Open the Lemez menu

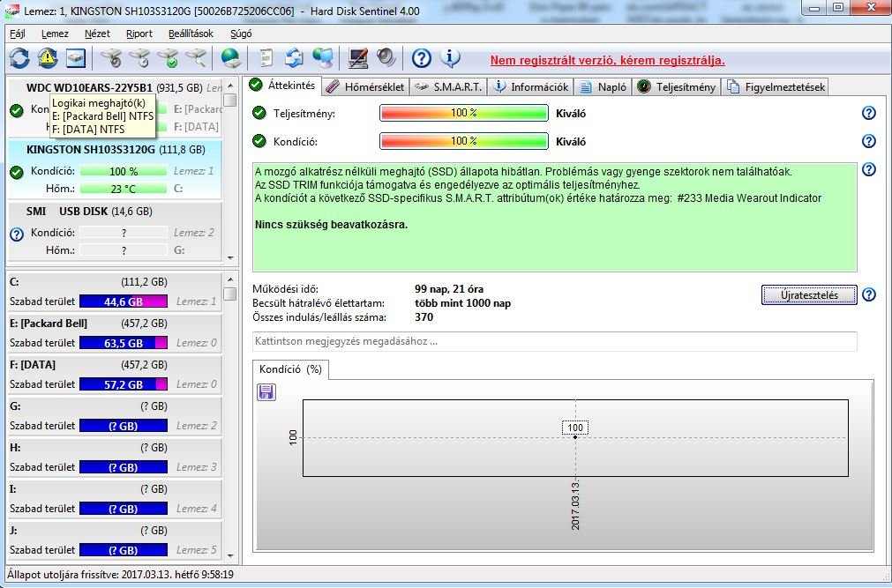tap(55, 33)
